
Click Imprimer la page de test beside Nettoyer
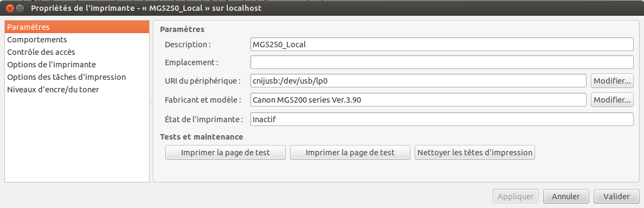tap(350, 153)
